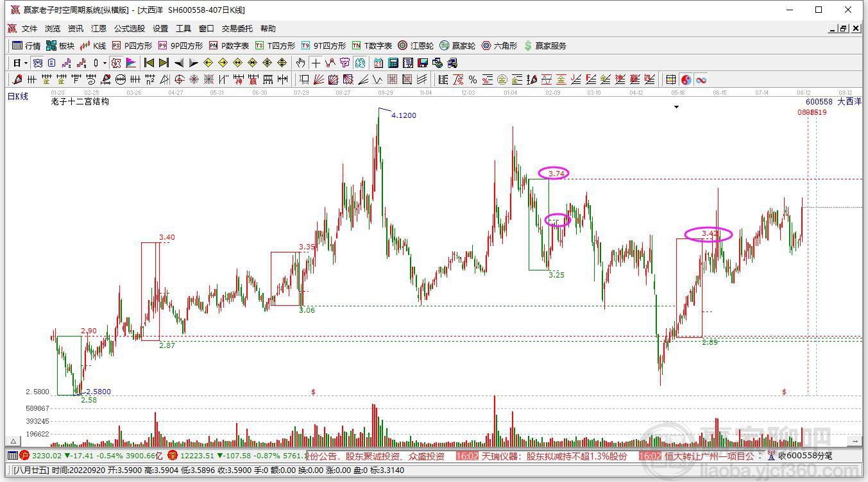The width and height of the screenshot is (868, 482).
Task: Click the save floppy disk icon
Action: (x=423, y=63)
